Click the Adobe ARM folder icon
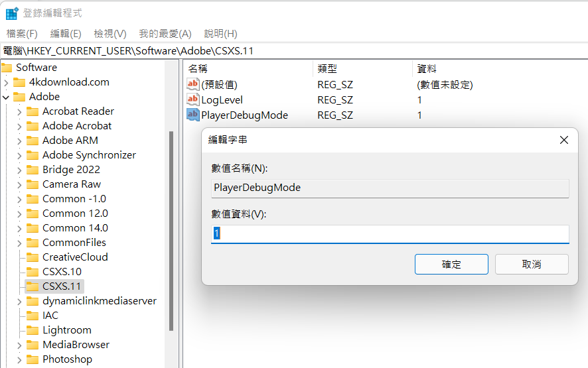 tap(33, 141)
